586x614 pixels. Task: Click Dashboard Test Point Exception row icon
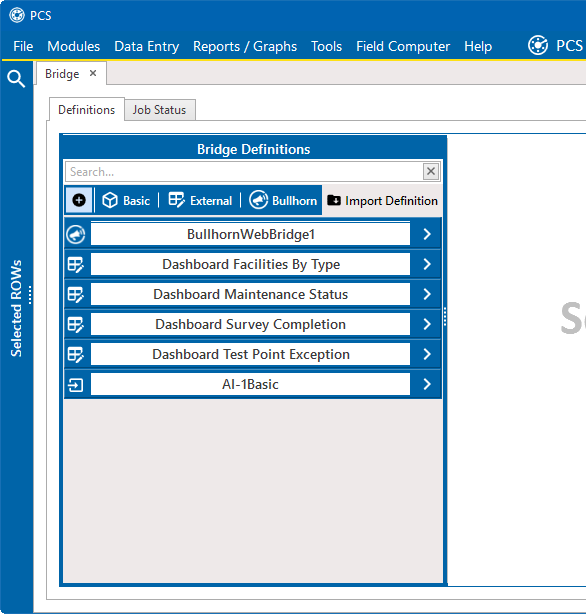pyautogui.click(x=76, y=354)
